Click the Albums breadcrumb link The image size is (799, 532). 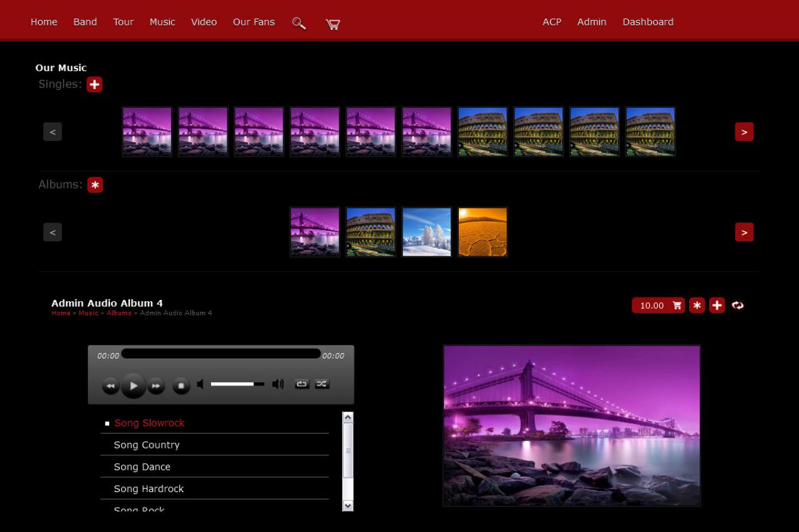(119, 313)
